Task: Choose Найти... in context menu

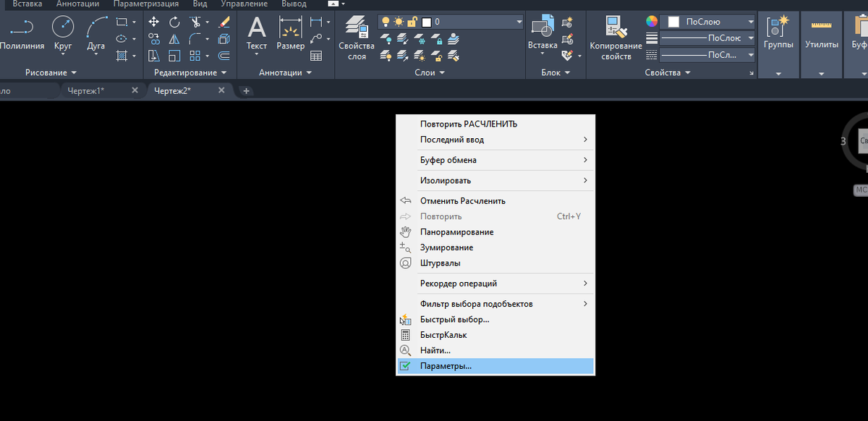Action: [496, 351]
